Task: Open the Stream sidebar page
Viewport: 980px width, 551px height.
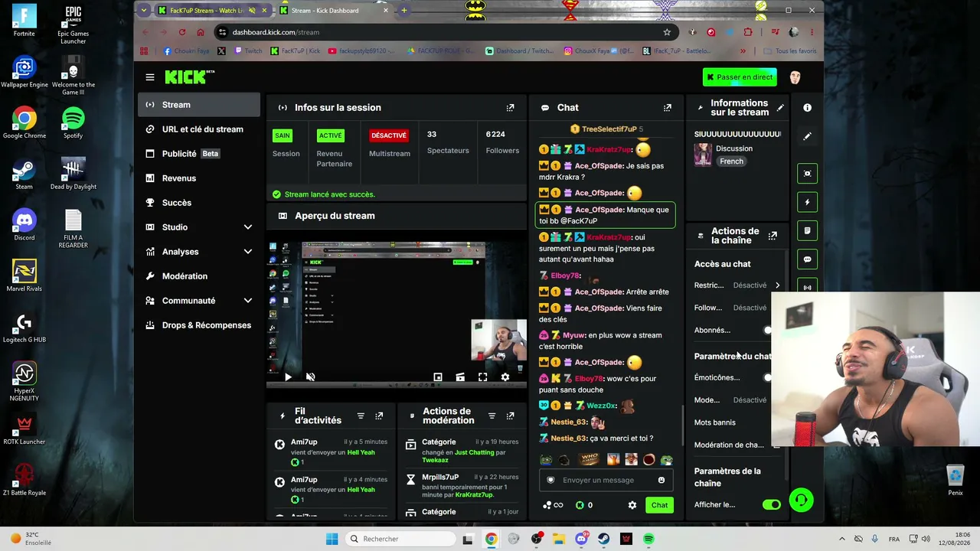Action: pyautogui.click(x=199, y=105)
